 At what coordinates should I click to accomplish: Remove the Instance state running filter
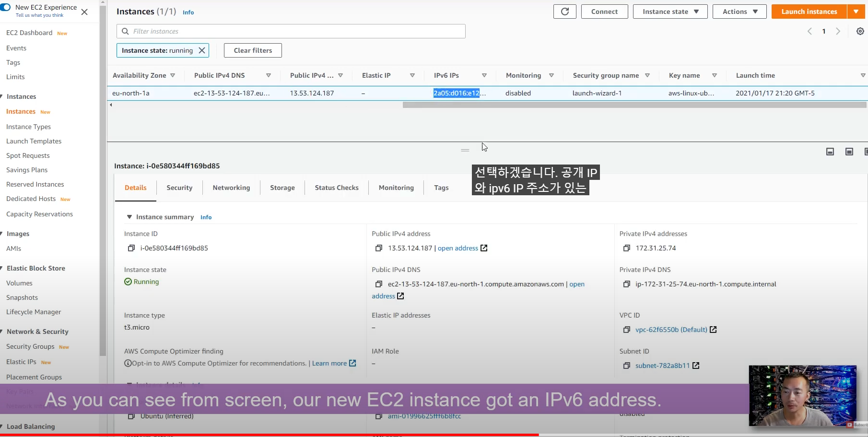tap(202, 50)
